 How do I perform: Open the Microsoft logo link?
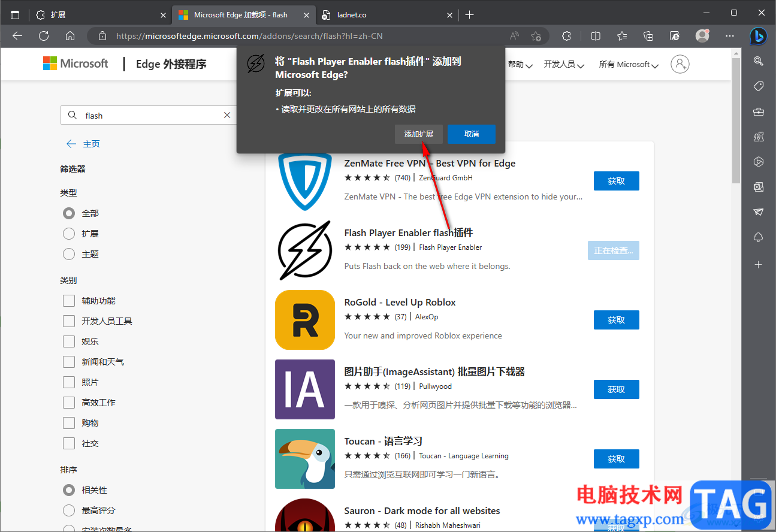pyautogui.click(x=76, y=64)
